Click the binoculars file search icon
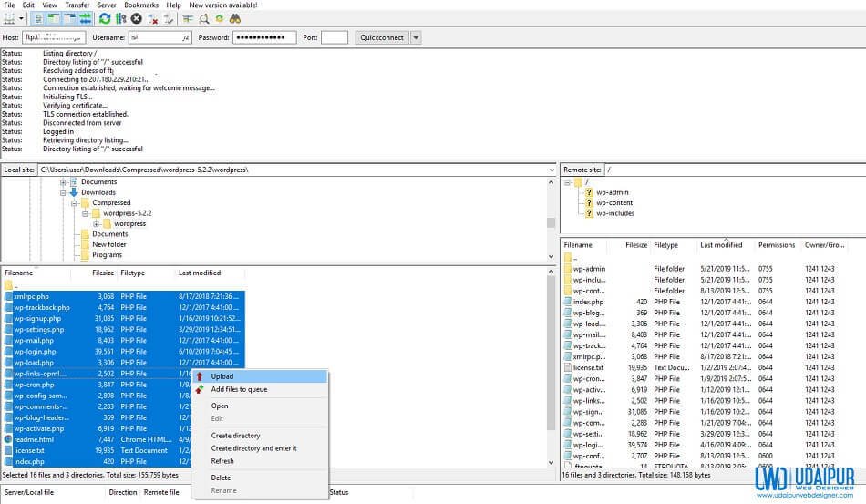866x504 pixels. pos(235,19)
